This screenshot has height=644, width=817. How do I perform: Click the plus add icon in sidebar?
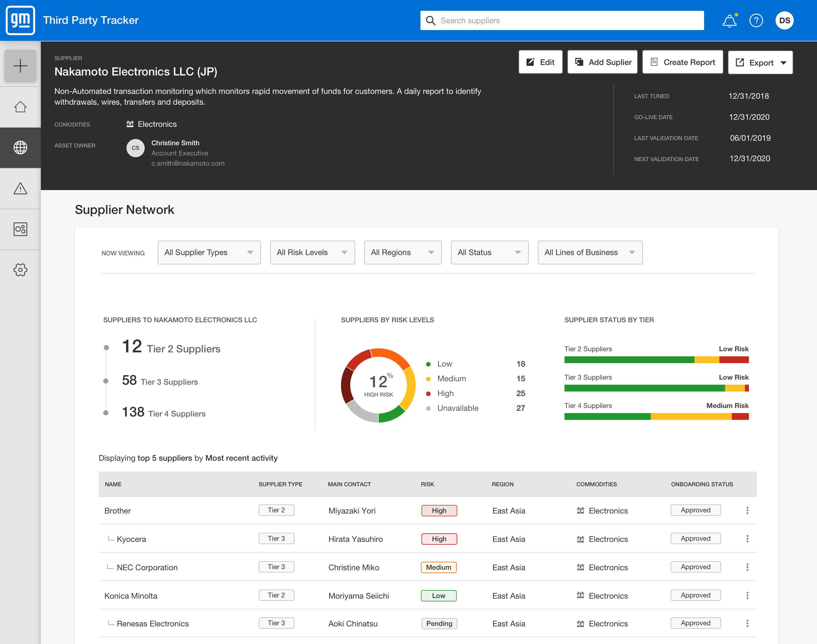[20, 66]
